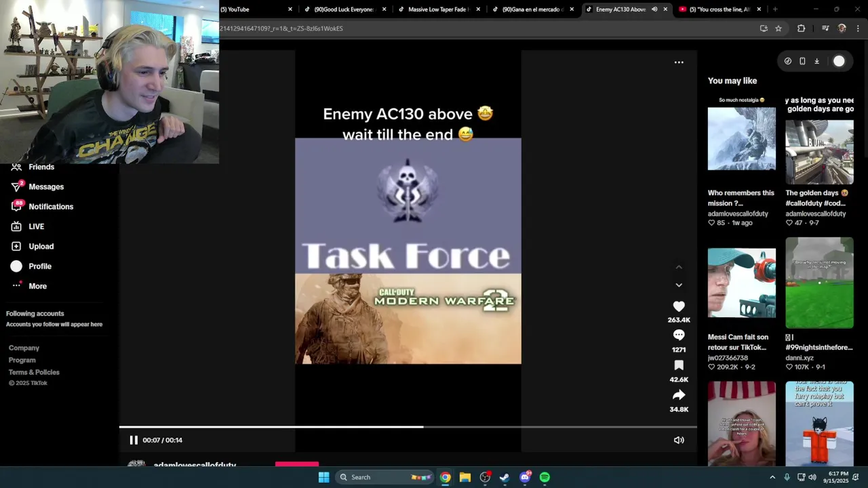Open the browser Extensions puzzle icon
This screenshot has width=868, height=488.
click(x=802, y=28)
